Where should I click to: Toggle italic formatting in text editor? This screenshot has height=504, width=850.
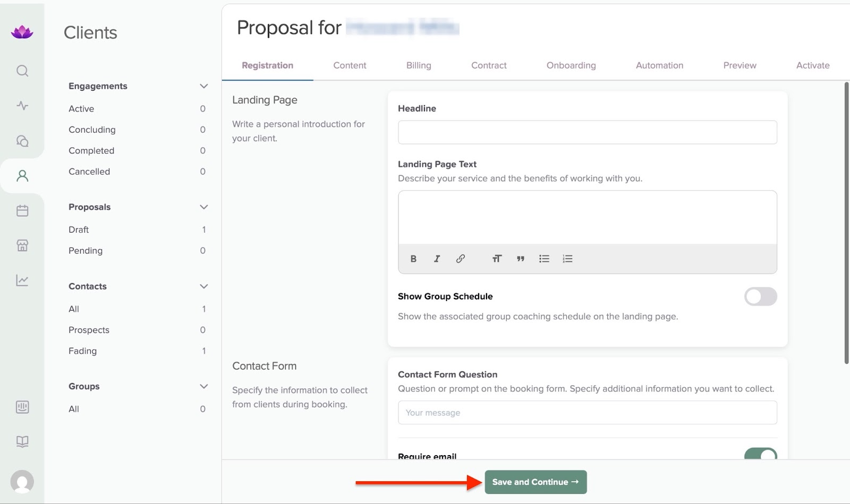pyautogui.click(x=437, y=259)
